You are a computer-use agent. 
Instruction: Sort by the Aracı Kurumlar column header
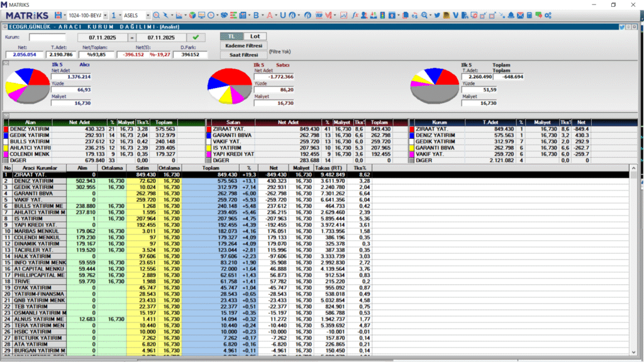tap(40, 168)
